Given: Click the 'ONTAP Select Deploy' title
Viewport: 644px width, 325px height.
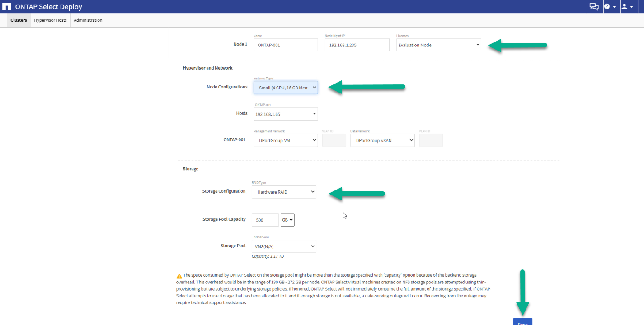Looking at the screenshot, I should tap(49, 7).
